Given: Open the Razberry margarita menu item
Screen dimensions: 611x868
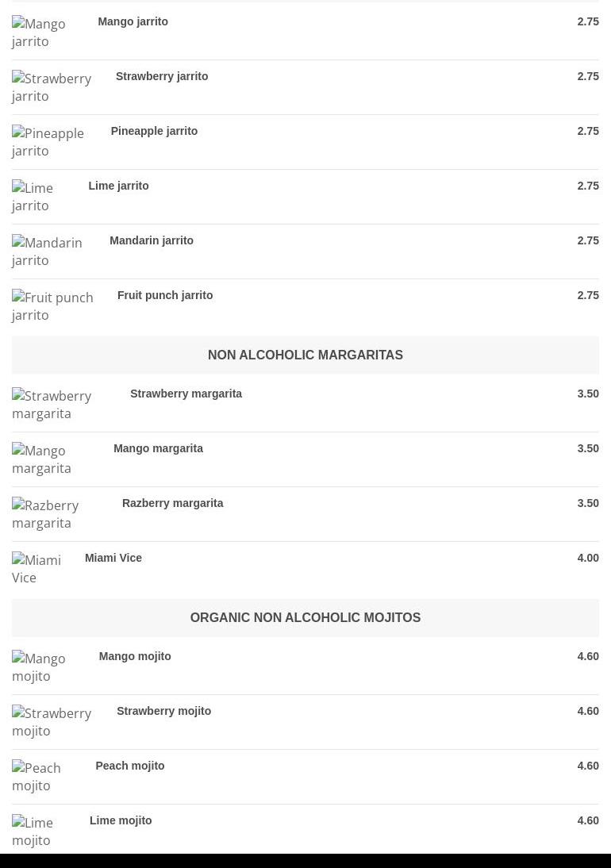Looking at the screenshot, I should (x=172, y=503).
